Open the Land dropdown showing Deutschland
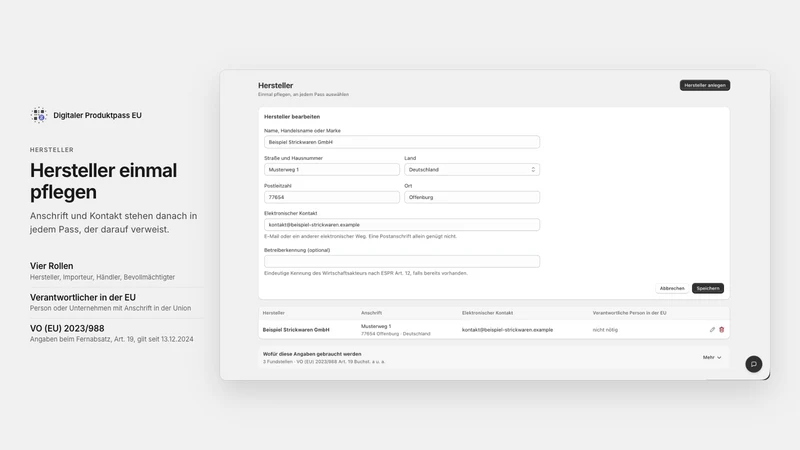 [x=472, y=169]
